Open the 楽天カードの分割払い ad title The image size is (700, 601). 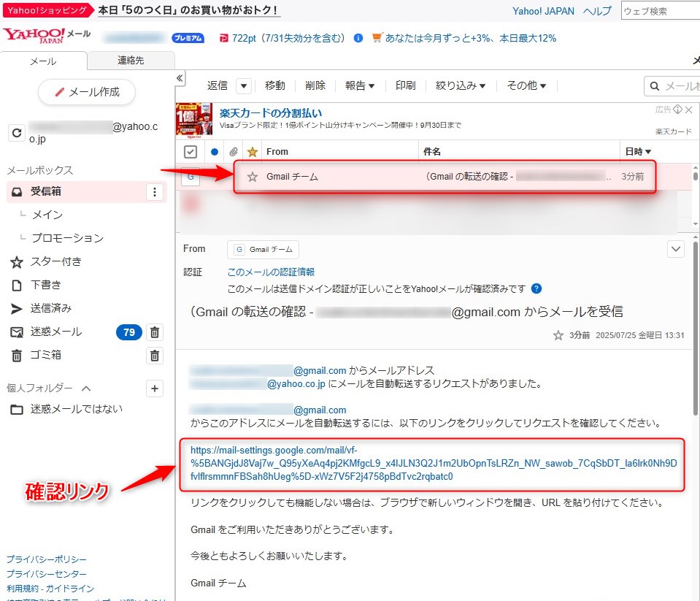pos(271,113)
